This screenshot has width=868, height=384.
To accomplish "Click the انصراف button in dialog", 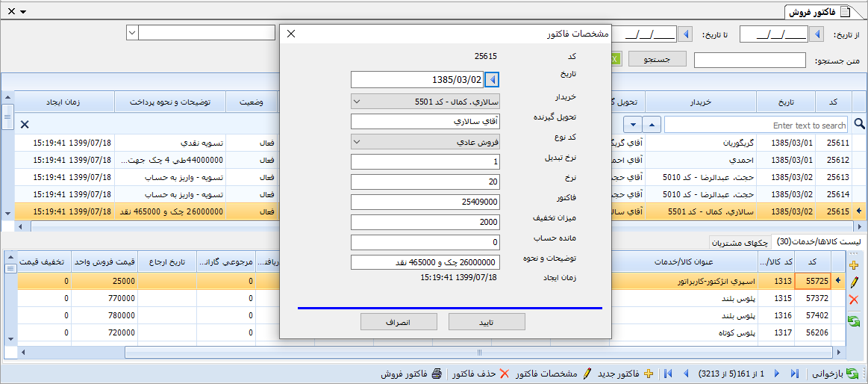I will click(x=399, y=321).
